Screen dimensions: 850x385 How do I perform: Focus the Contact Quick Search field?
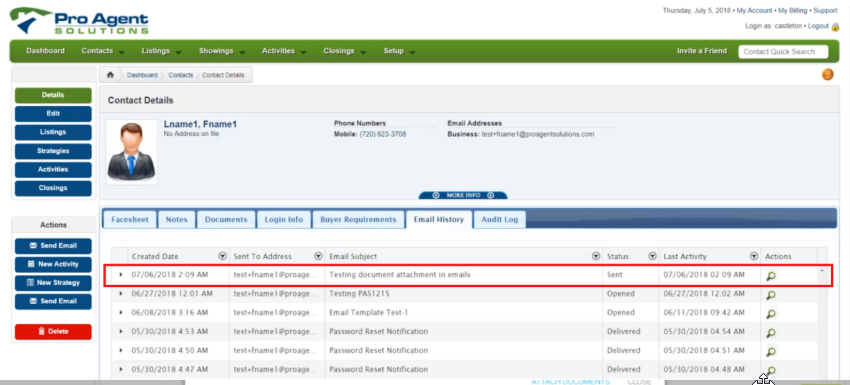point(783,52)
